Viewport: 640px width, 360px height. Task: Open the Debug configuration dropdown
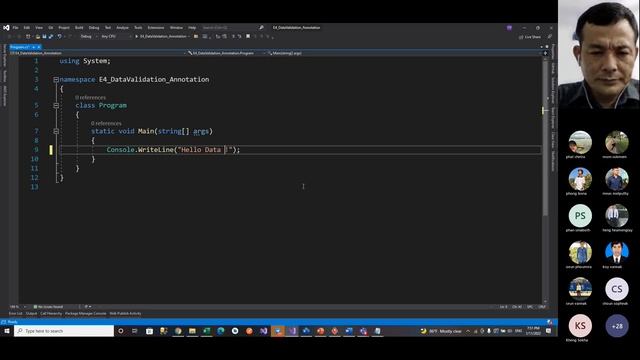pos(88,36)
